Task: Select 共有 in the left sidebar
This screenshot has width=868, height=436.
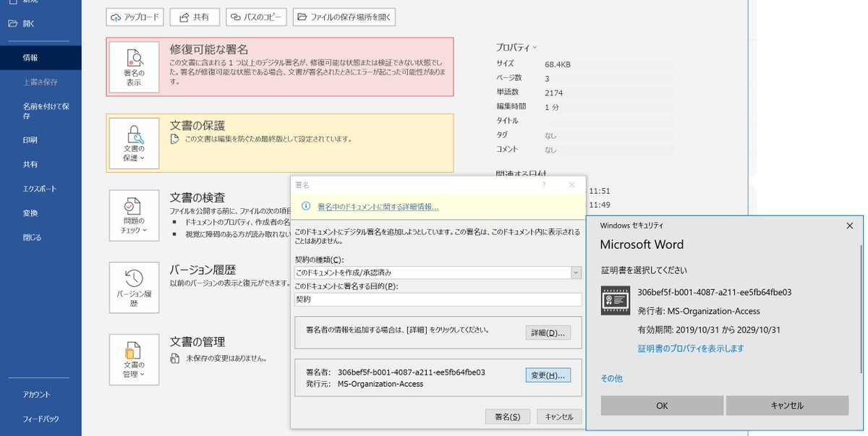Action: (41, 164)
